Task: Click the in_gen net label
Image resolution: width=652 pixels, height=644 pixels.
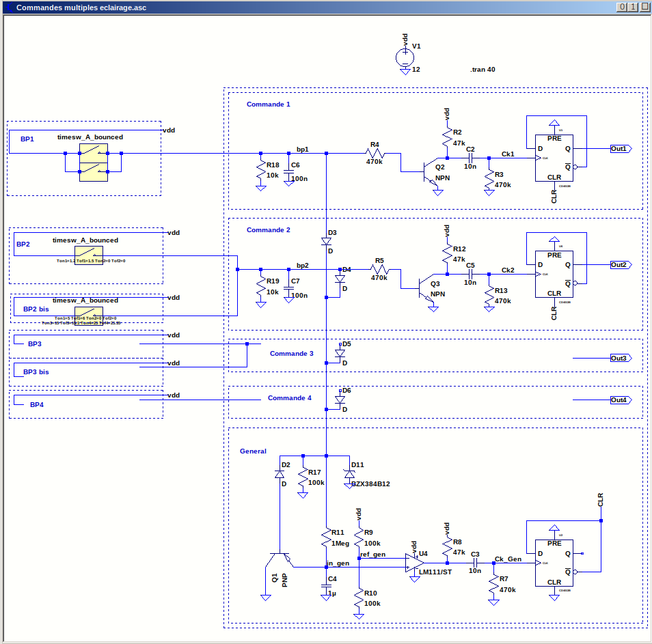Action: pos(338,563)
